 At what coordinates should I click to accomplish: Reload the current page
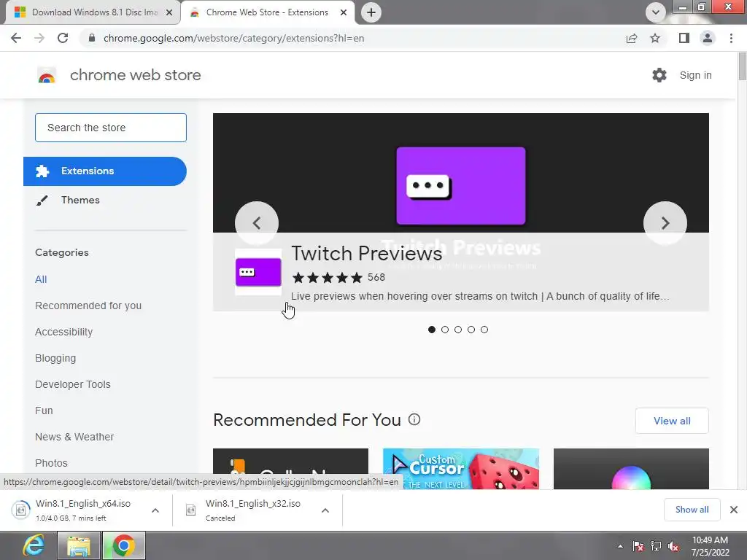[x=63, y=38]
